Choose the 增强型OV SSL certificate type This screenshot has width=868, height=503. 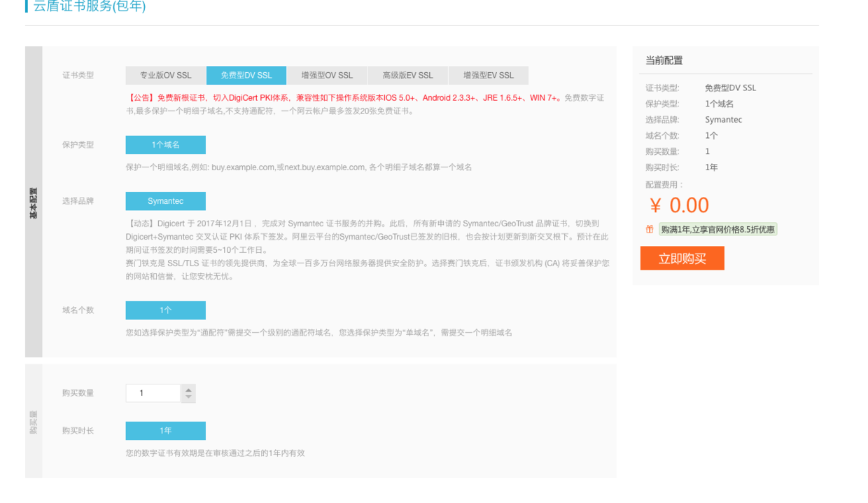coord(327,75)
